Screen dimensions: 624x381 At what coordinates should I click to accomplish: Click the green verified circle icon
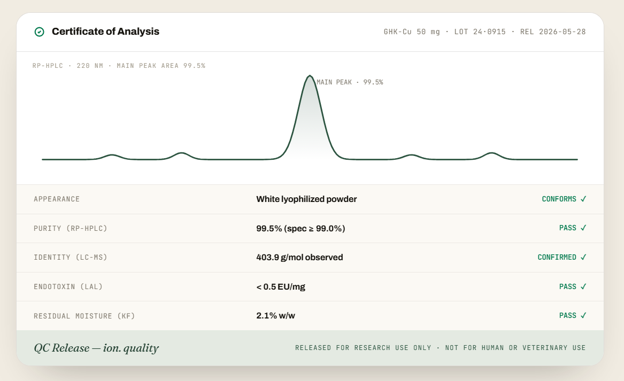39,32
